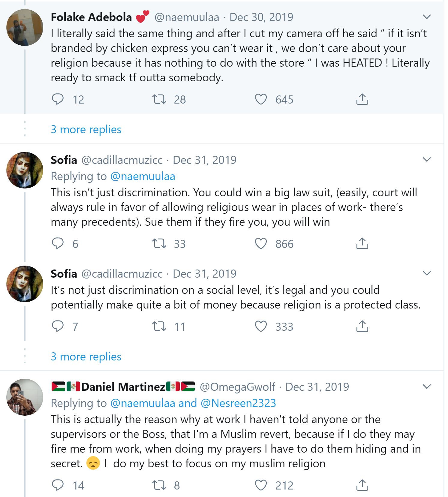This screenshot has width=448, height=497.
Task: Retweet Sofia's law suit tweet
Action: pyautogui.click(x=159, y=244)
